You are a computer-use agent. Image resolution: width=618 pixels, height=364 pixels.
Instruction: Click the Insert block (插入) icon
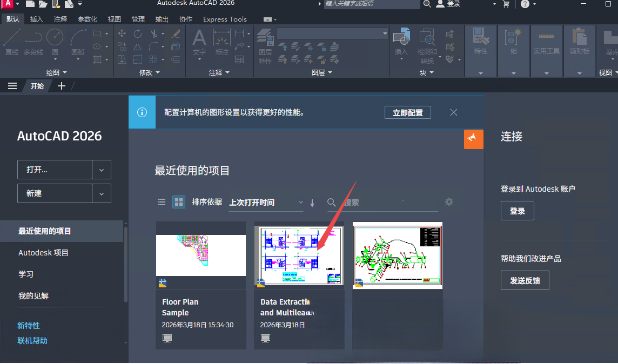pyautogui.click(x=401, y=42)
